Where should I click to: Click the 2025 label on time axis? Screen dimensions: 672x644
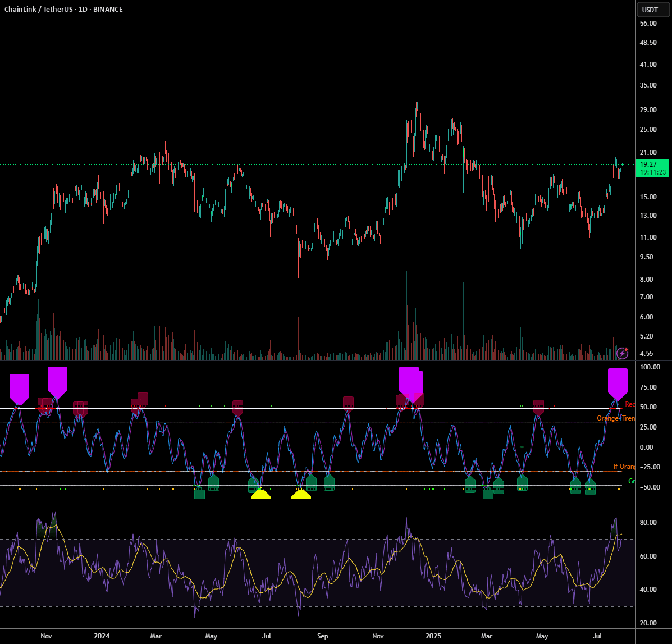click(x=433, y=636)
